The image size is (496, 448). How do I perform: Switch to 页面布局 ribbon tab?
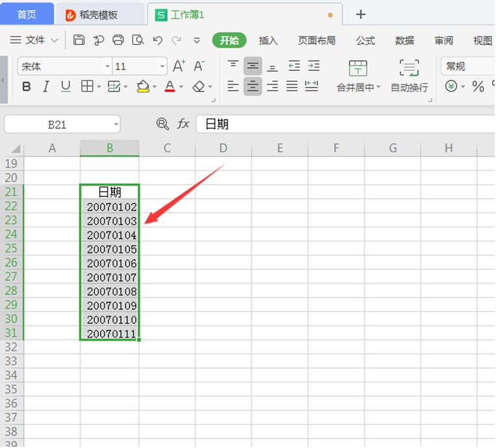[x=317, y=40]
